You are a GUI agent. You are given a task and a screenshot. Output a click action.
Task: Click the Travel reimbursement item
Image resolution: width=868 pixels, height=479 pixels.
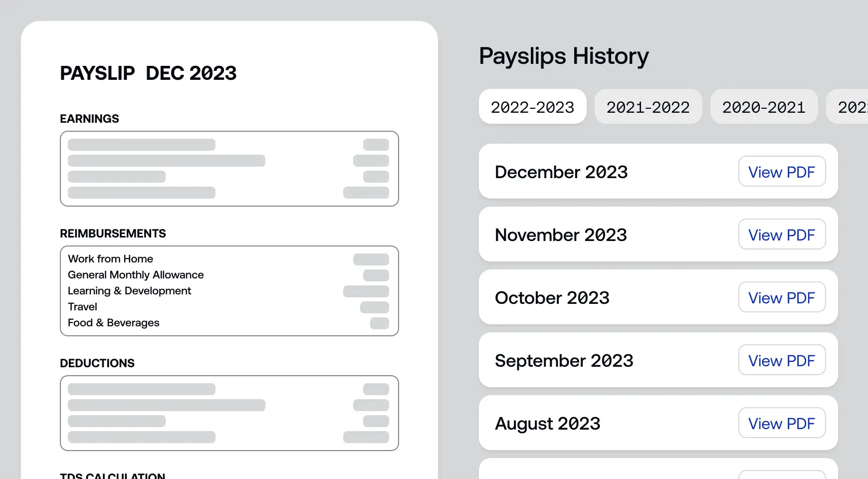pos(82,306)
